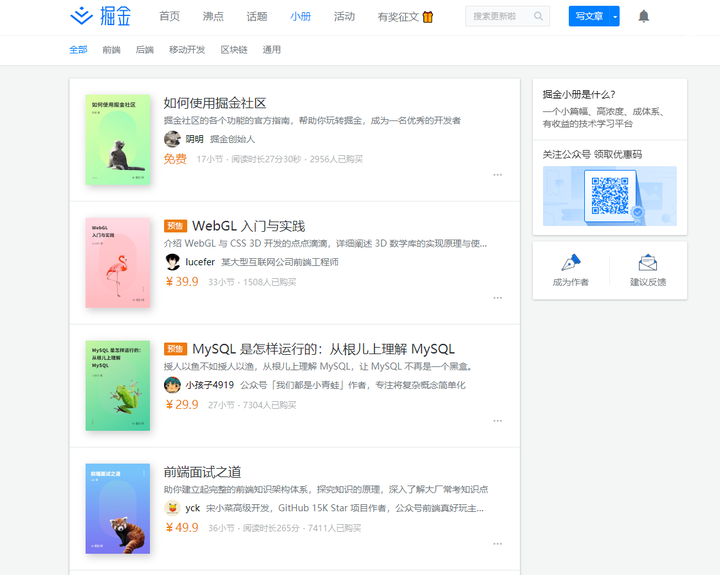Open the WebGL 入门与实践 title link
This screenshot has width=720, height=575.
248,226
